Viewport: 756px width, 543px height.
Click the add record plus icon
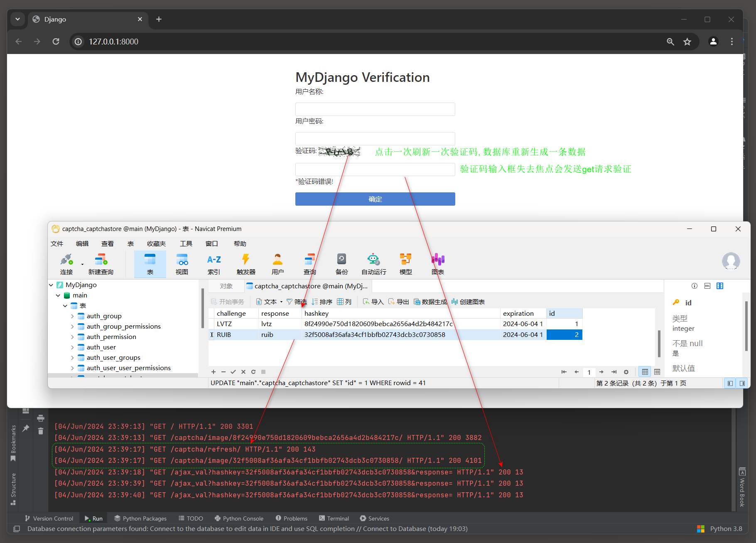pos(214,372)
